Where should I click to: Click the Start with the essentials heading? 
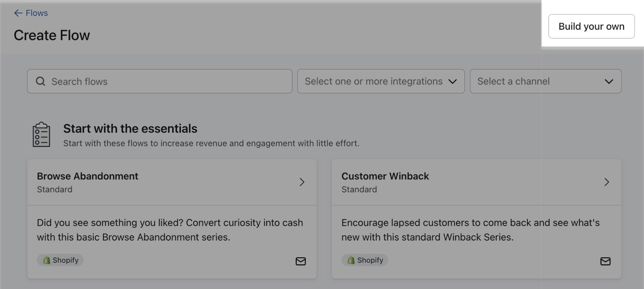click(130, 128)
